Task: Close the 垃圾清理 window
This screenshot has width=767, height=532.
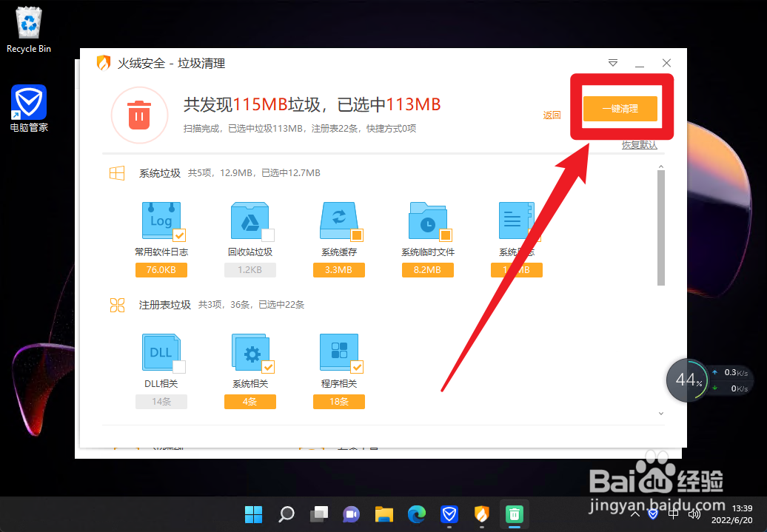Action: [x=666, y=63]
